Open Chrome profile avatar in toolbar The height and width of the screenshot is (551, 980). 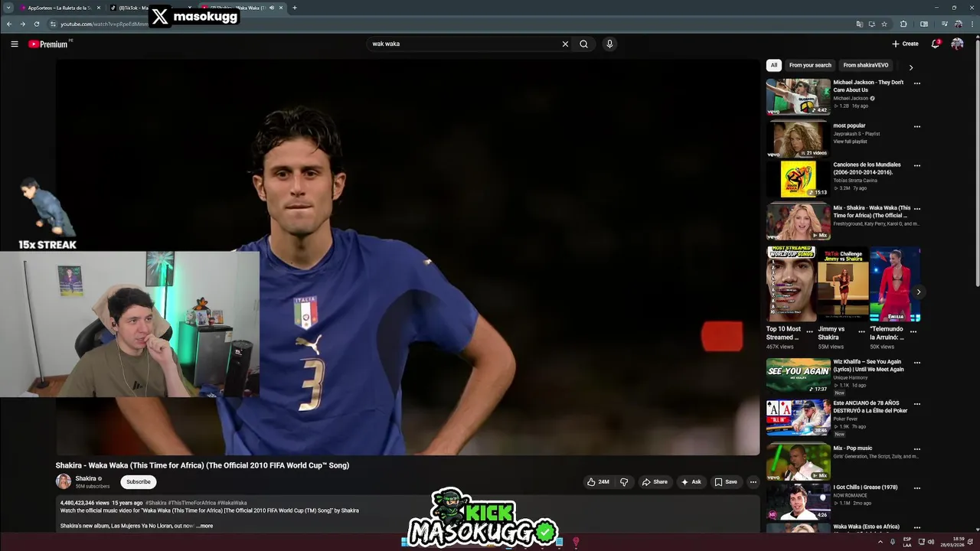pyautogui.click(x=958, y=24)
